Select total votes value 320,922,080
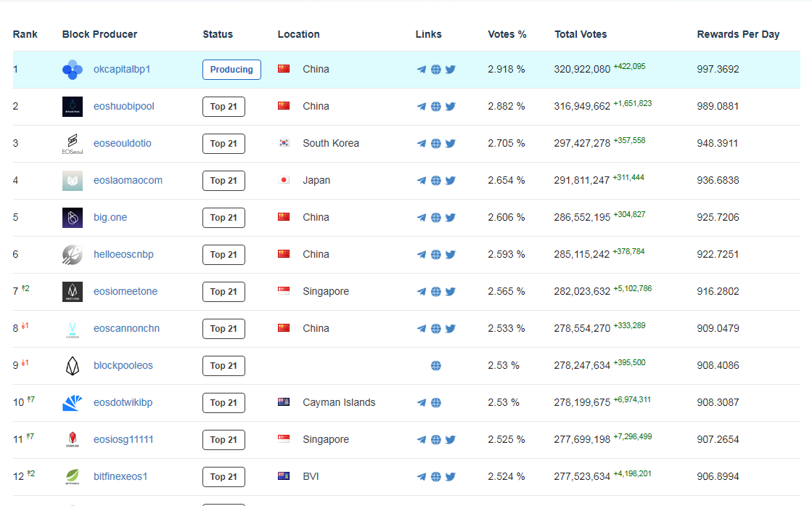This screenshot has height=506, width=812. click(582, 70)
